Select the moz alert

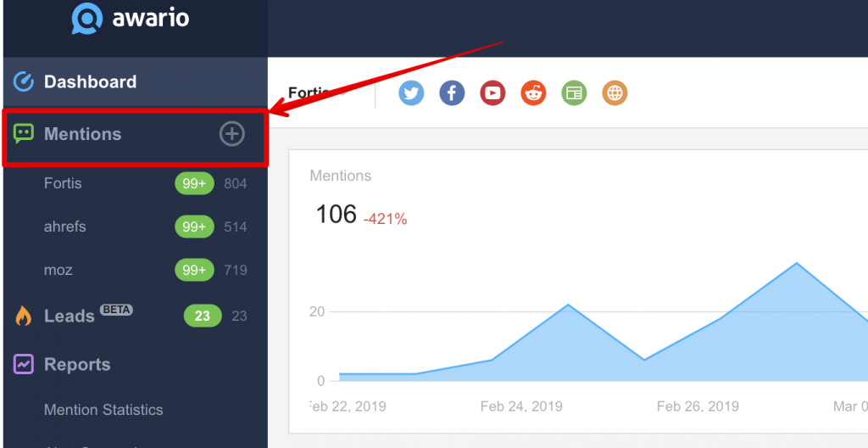click(58, 270)
